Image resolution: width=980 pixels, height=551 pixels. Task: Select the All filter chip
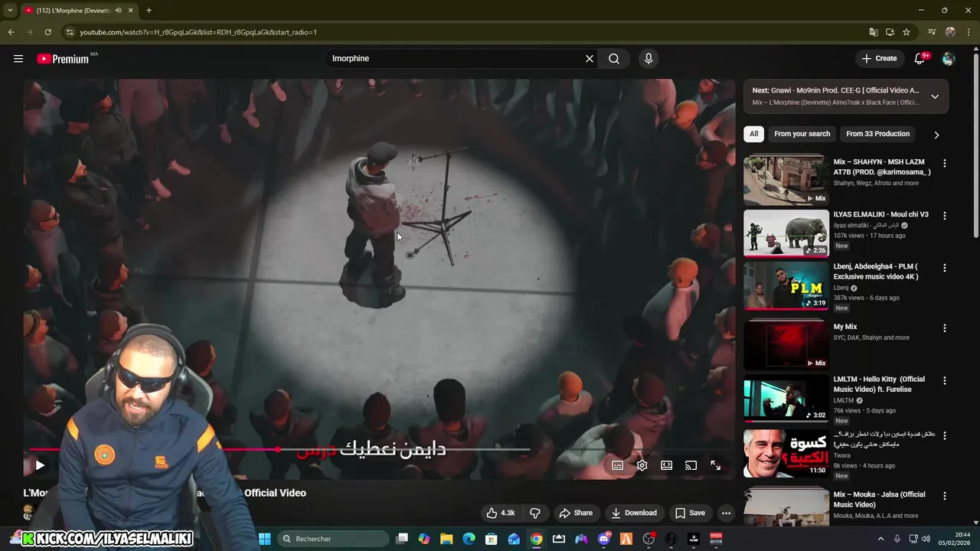(753, 134)
